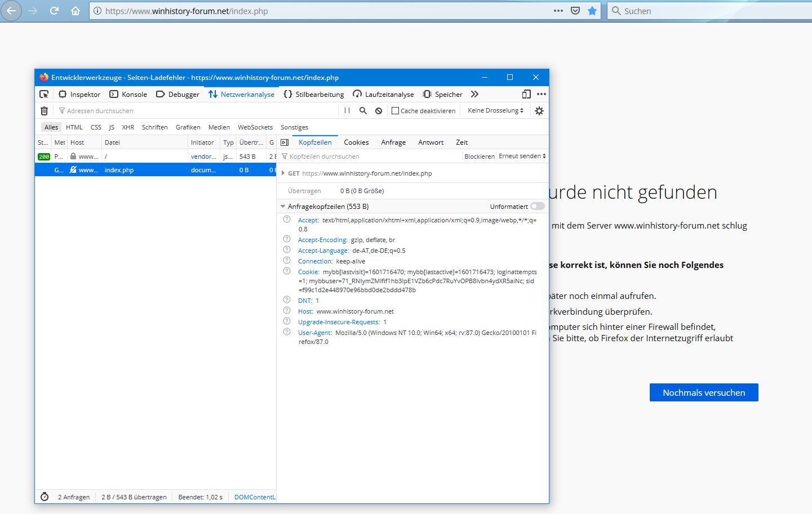Start performance analysis stopwatch icon
The image size is (812, 514).
(x=45, y=497)
